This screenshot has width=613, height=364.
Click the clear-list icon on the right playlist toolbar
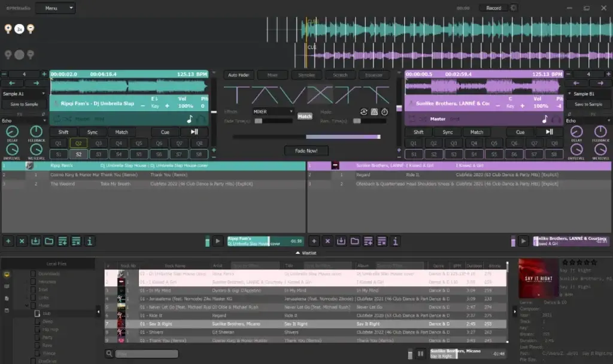pos(382,241)
